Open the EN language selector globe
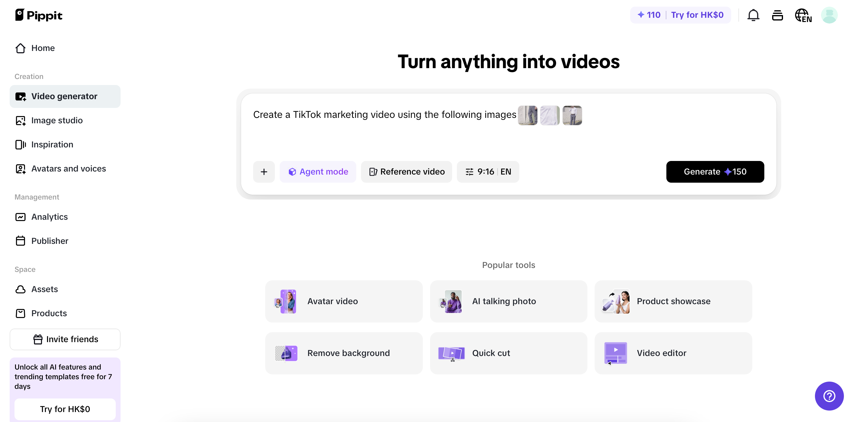868x422 pixels. 803,15
